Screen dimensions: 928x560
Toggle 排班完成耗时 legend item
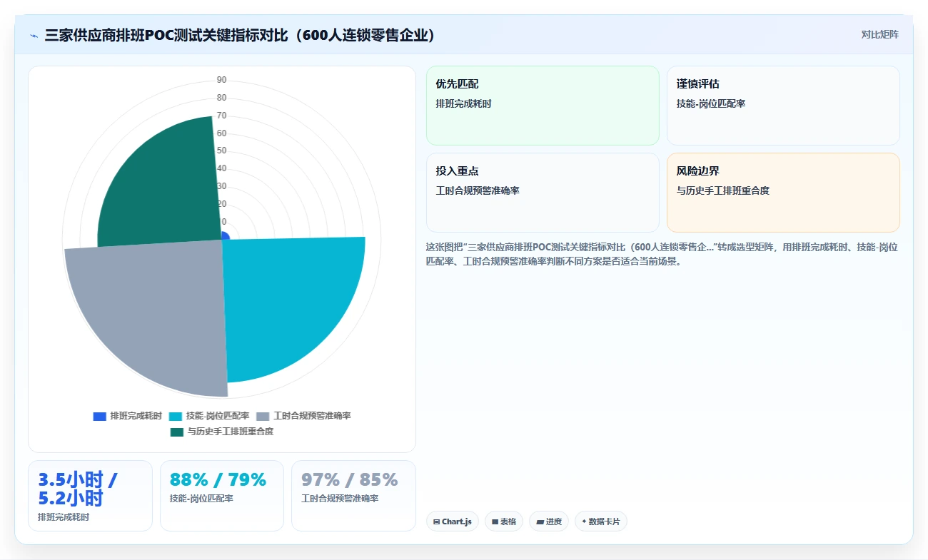coord(128,416)
